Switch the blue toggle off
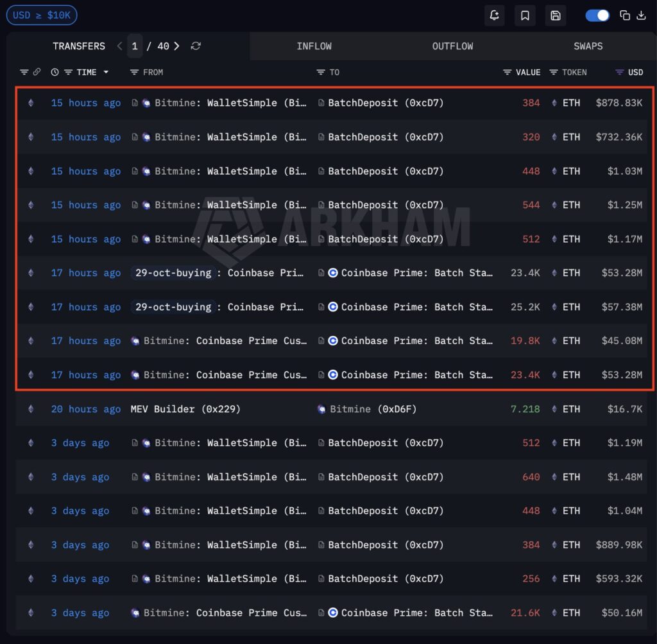657x644 pixels. 597,15
